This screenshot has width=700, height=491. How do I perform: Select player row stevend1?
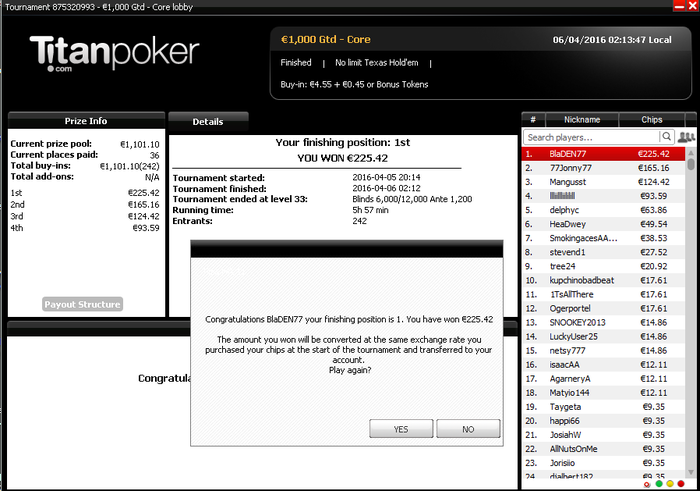pos(603,252)
